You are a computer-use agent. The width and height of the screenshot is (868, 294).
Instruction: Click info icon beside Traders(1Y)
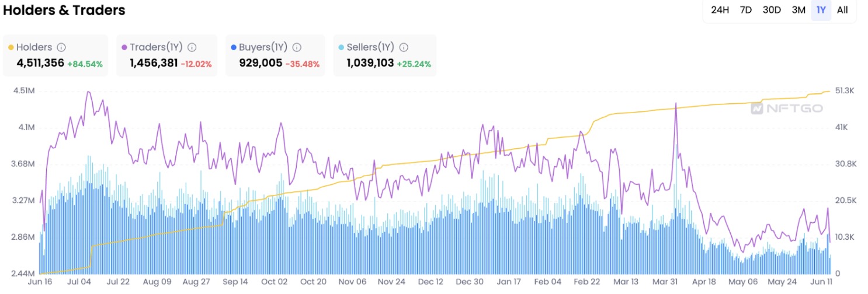pyautogui.click(x=192, y=48)
